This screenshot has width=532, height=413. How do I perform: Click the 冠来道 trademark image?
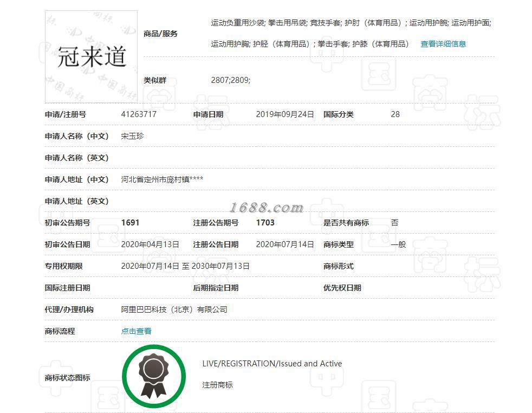[91, 56]
